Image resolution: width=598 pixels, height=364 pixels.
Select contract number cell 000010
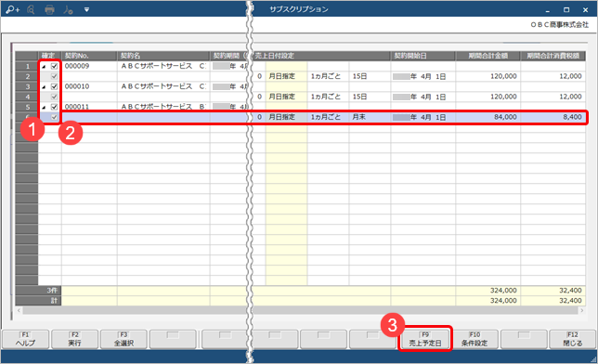tap(89, 86)
